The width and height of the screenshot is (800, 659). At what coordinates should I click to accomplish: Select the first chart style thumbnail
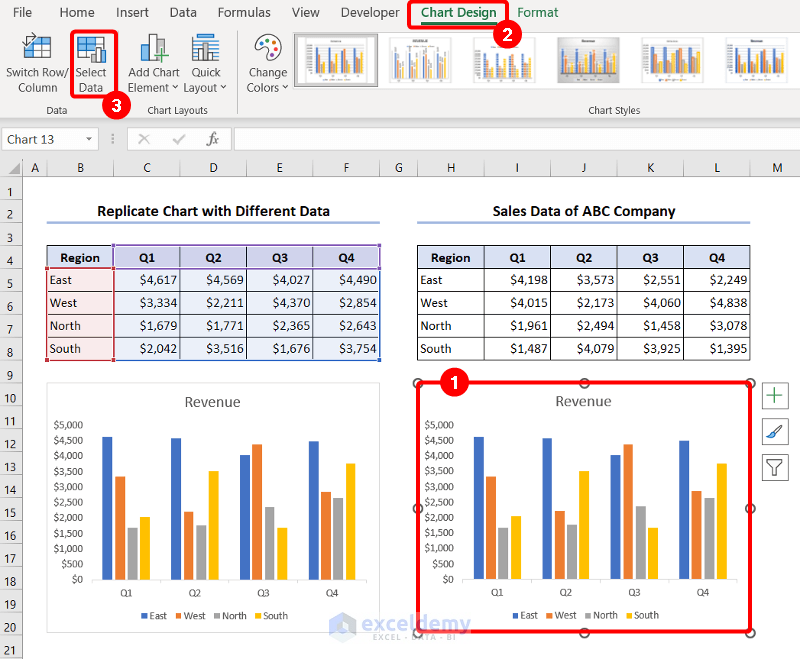pos(336,60)
